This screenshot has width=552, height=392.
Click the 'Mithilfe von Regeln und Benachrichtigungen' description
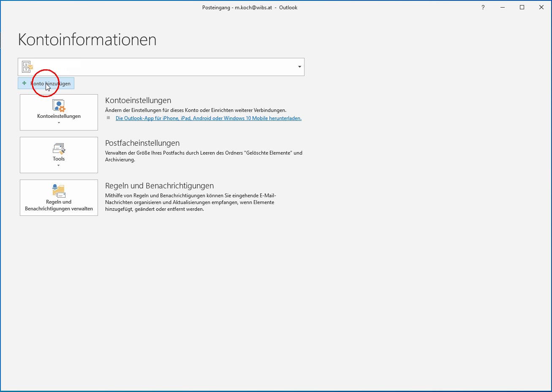(x=190, y=202)
